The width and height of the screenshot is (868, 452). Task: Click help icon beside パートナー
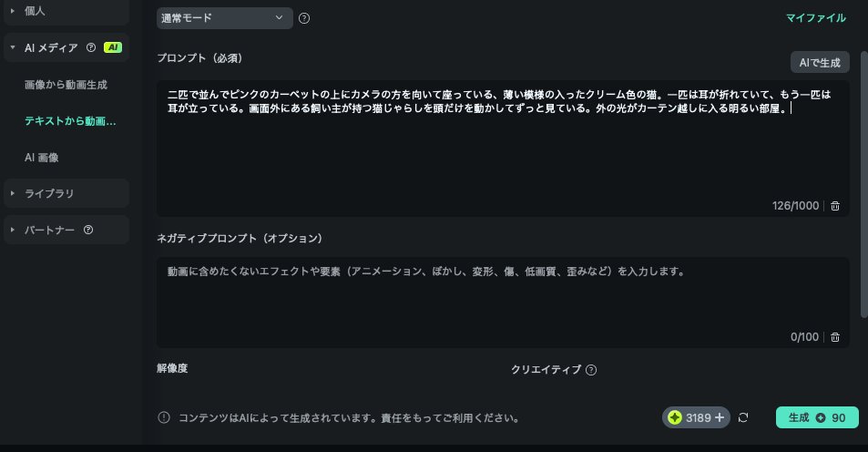pos(88,230)
